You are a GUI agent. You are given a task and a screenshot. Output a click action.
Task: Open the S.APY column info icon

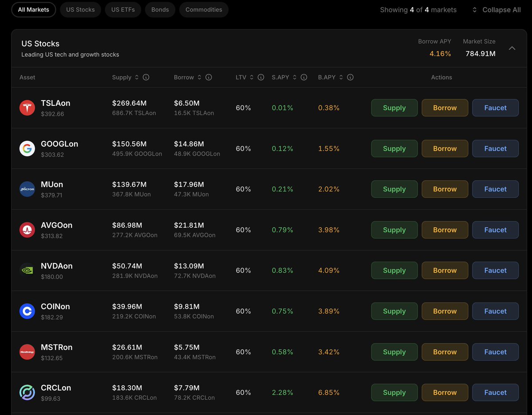[x=304, y=77]
